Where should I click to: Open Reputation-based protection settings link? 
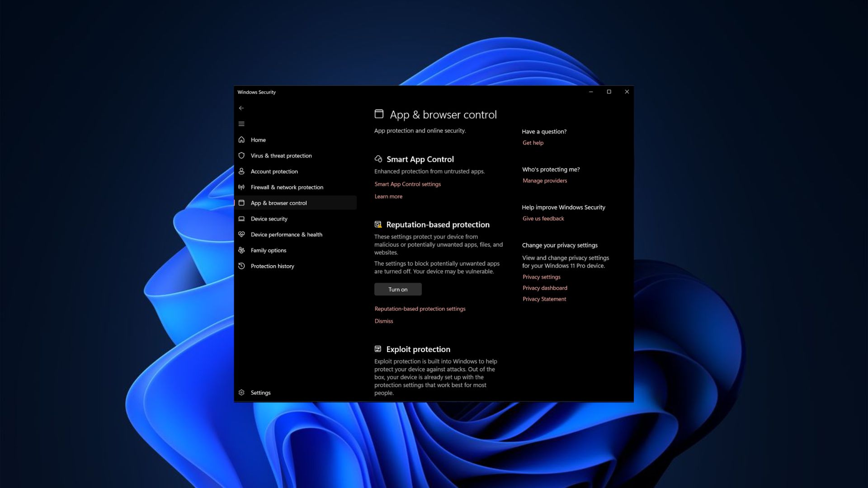click(x=420, y=309)
